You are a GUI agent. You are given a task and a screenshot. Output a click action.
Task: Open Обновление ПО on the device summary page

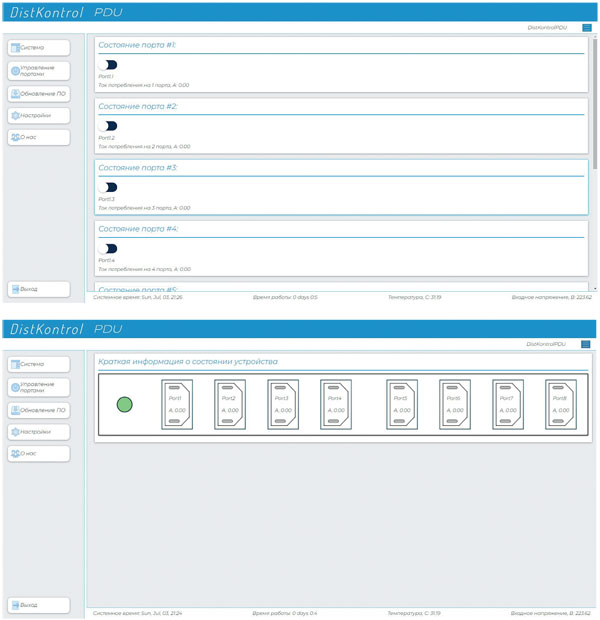coord(39,410)
